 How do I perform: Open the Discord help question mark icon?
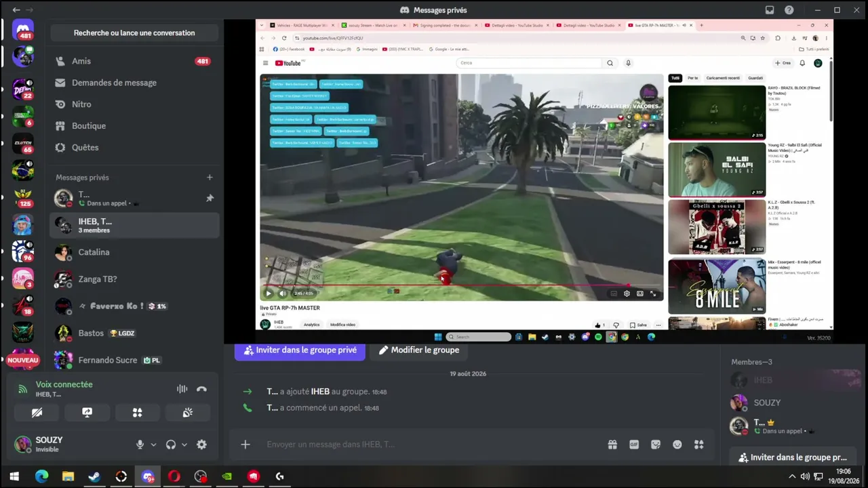click(x=789, y=10)
